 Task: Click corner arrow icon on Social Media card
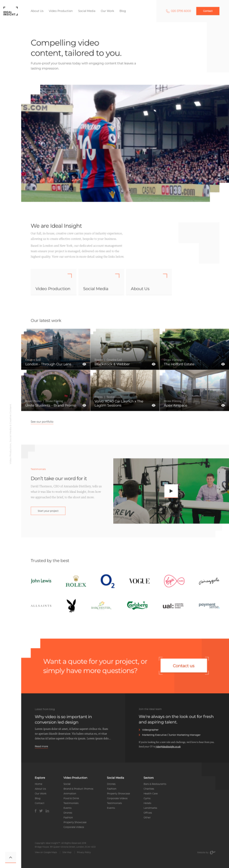pos(117,275)
